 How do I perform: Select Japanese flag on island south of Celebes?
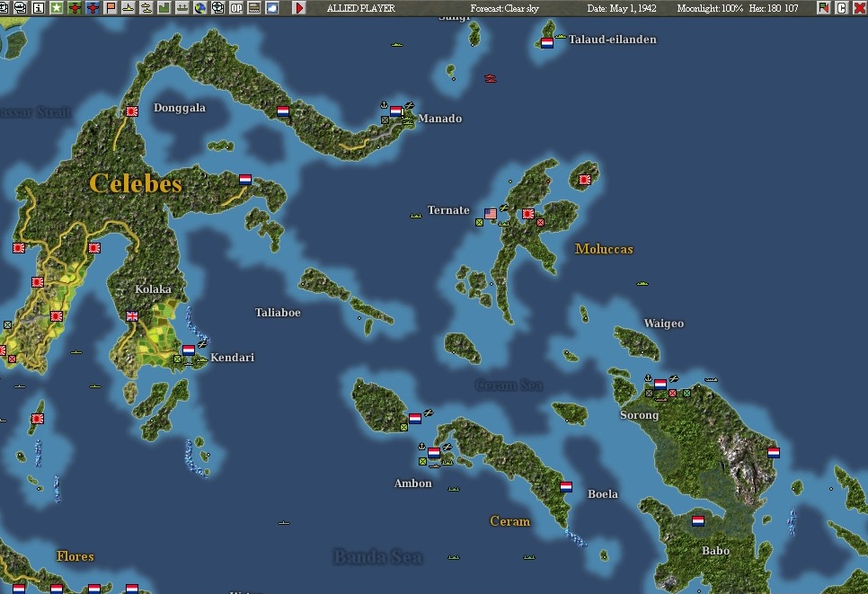pyautogui.click(x=37, y=419)
